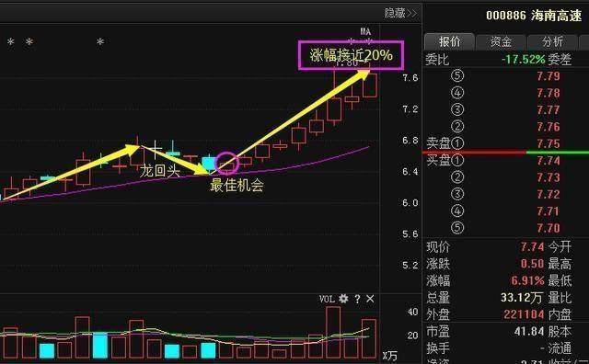Switch to the 分析 tab
This screenshot has height=364, width=589.
coord(552,41)
